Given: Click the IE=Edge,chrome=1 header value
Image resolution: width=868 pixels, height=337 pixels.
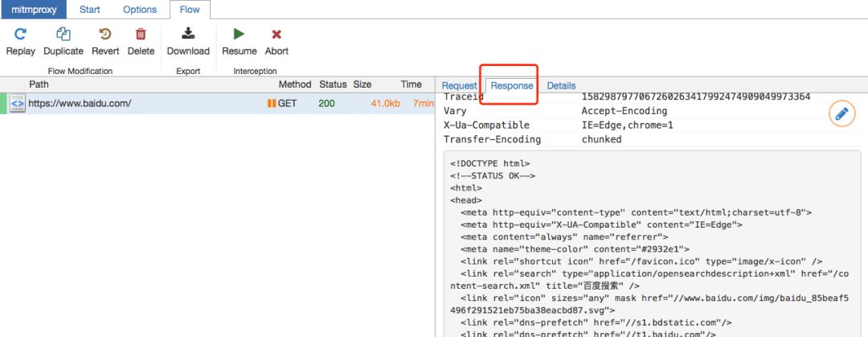Looking at the screenshot, I should [627, 125].
